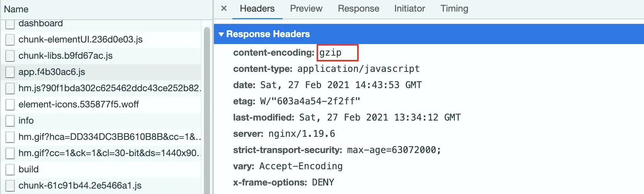Switch to the Preview tab
Screen dimensions: 644x194
306,9
